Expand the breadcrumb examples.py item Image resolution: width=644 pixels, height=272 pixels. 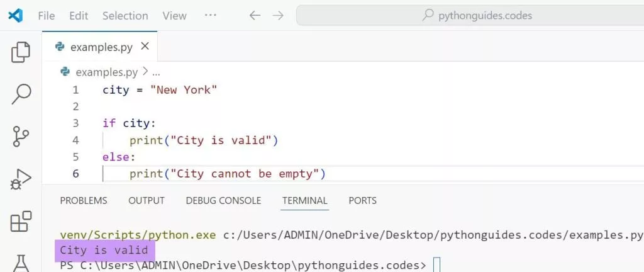coord(106,72)
